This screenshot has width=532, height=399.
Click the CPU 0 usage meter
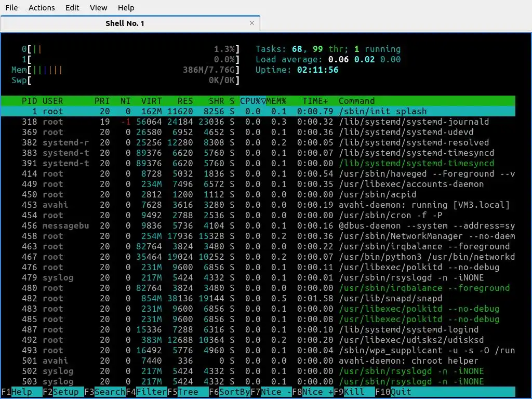tap(130, 49)
